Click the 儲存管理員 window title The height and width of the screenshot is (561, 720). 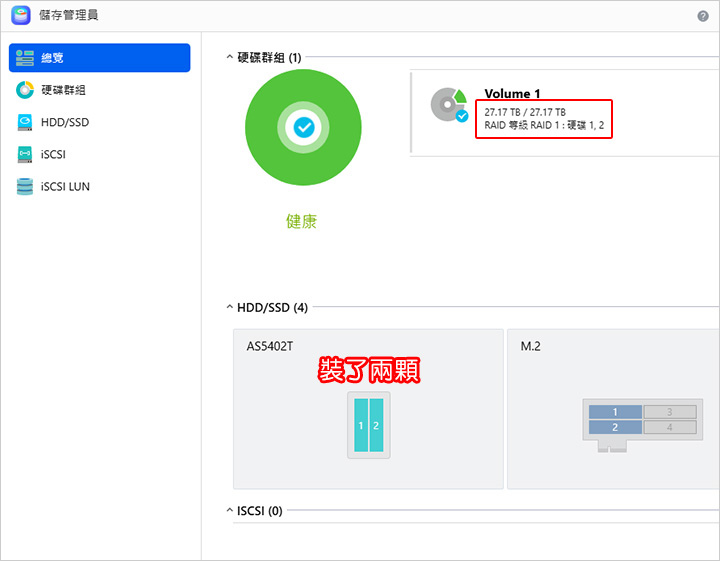pos(68,15)
